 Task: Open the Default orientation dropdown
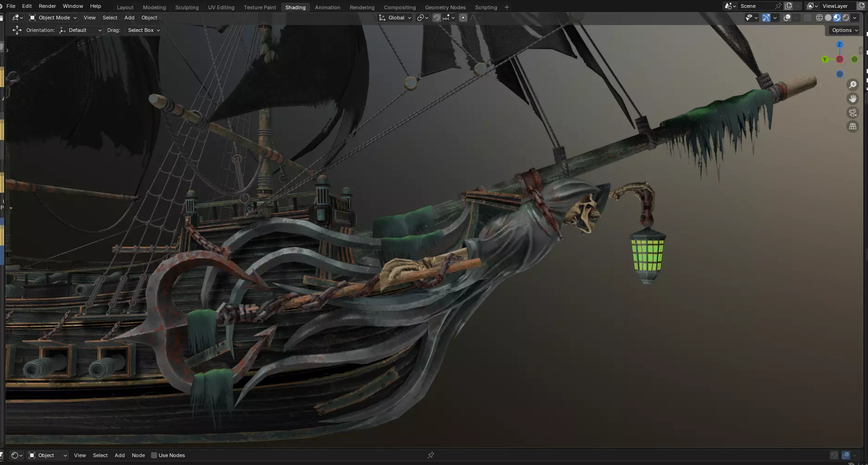coord(81,30)
